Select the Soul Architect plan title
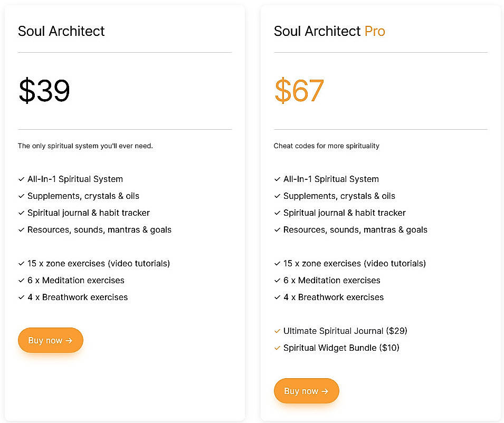 click(x=61, y=31)
